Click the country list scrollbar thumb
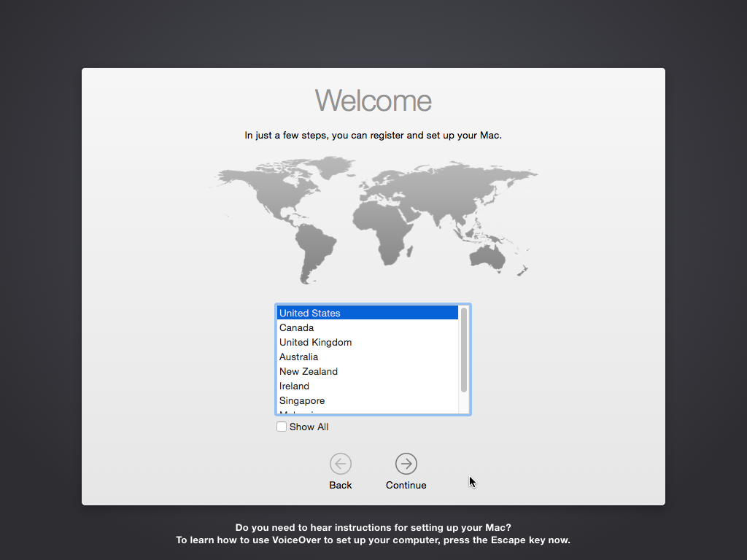Screen dimensions: 747x560 (464, 349)
